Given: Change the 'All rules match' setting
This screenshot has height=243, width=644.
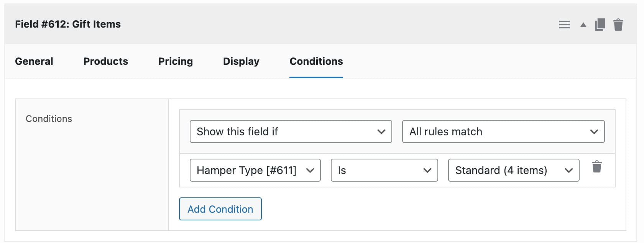Looking at the screenshot, I should (503, 131).
